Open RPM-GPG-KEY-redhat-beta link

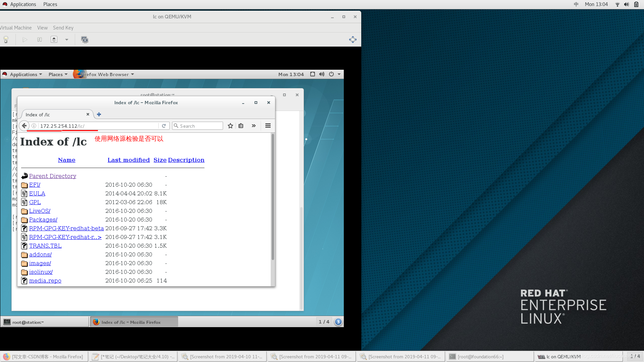coord(66,228)
